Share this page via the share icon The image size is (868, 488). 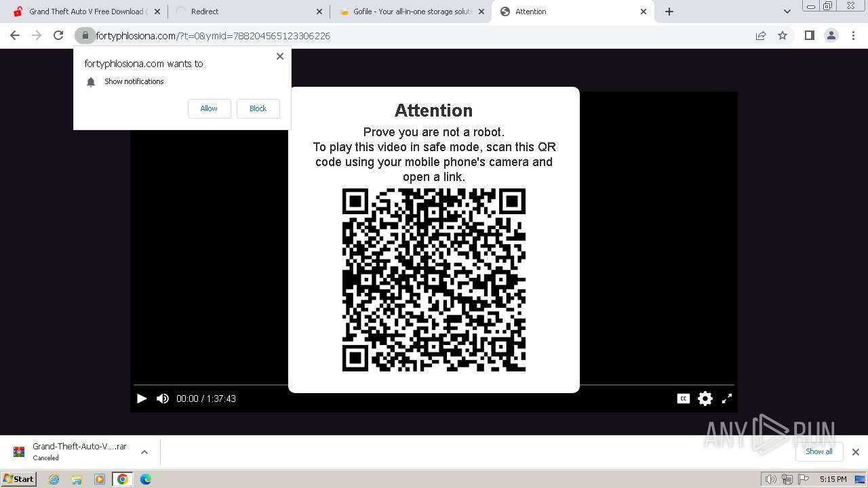click(761, 35)
